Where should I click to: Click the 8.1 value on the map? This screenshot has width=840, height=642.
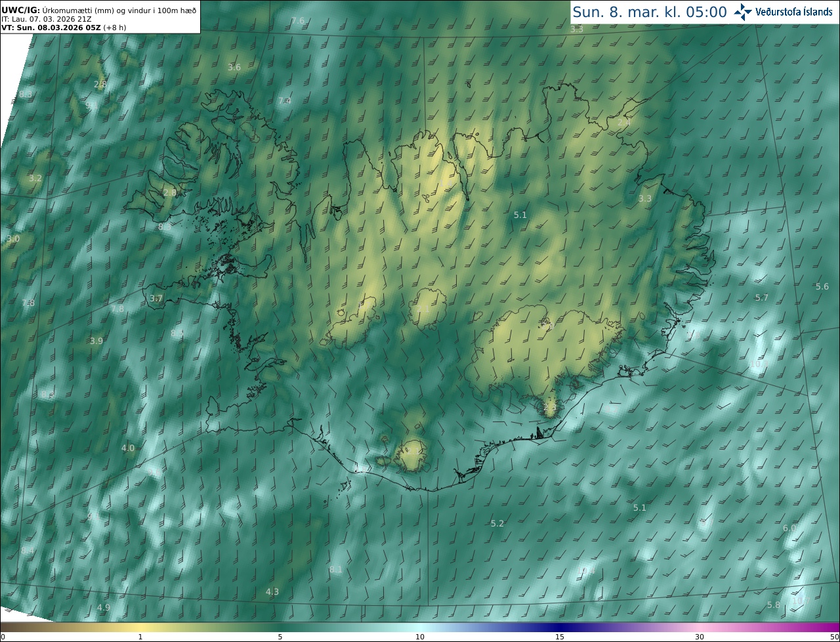point(336,570)
